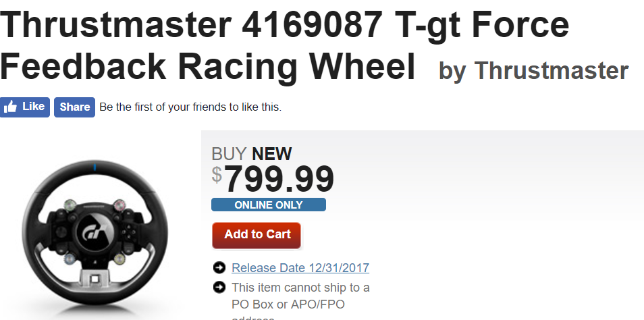Click arrow bullet icon beside Release Date
Screen dimensions: 644x320
[219, 268]
